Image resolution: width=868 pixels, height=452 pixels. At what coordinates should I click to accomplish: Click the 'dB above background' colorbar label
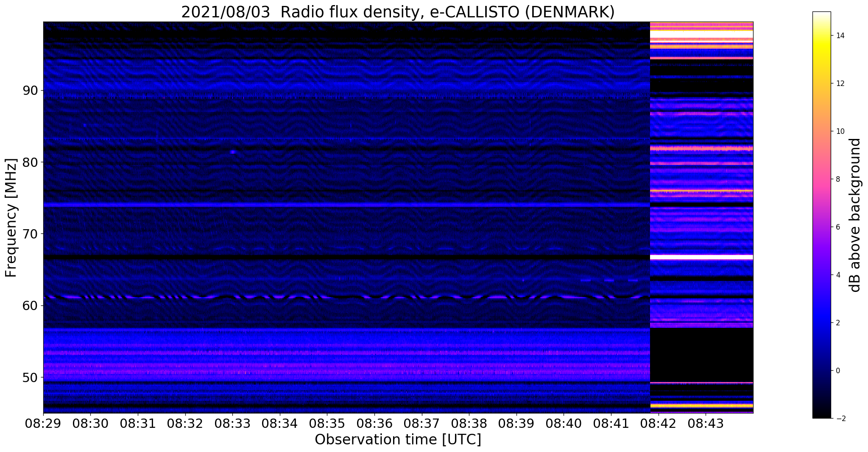coord(856,215)
